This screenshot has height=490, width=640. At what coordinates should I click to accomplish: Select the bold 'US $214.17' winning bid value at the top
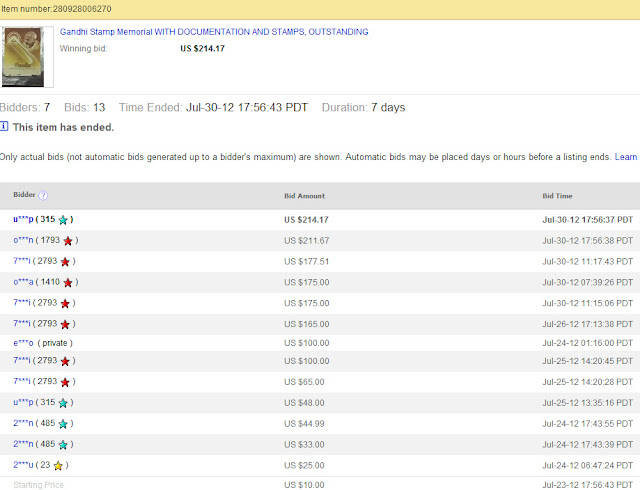pos(202,49)
